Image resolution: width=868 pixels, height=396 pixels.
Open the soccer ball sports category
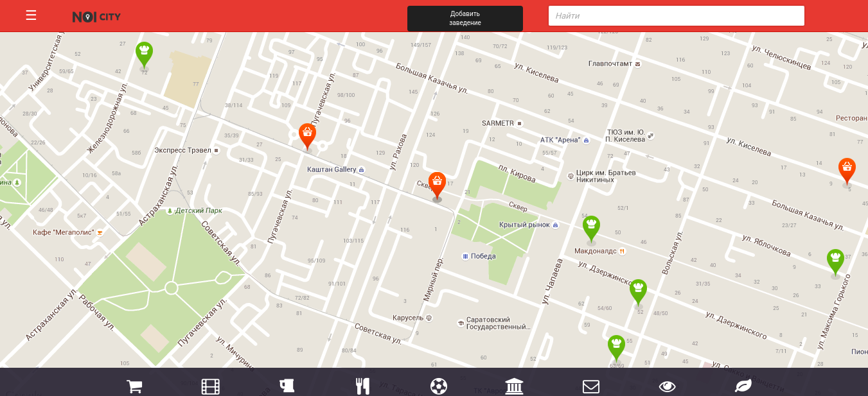pos(439,386)
